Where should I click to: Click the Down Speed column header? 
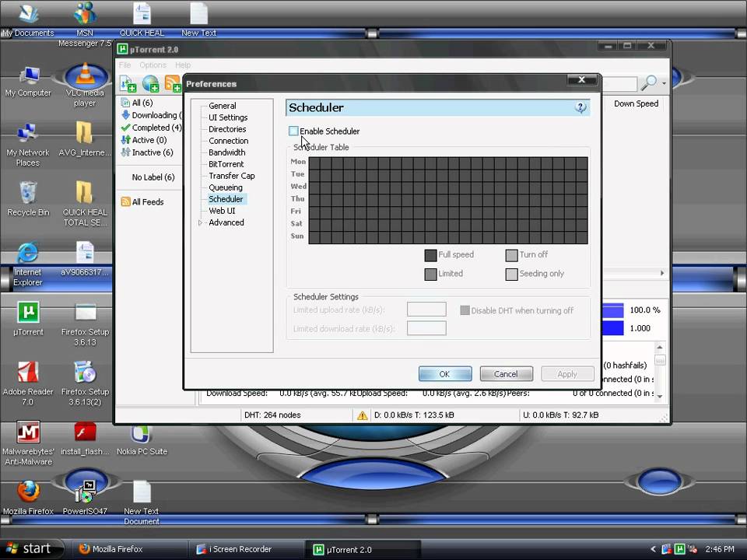(636, 103)
